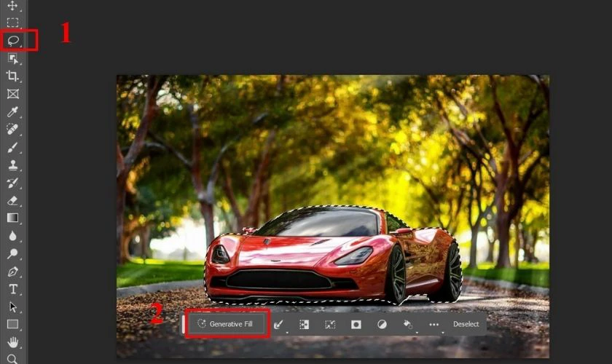Select the Gradient tool
Image resolution: width=612 pixels, height=364 pixels.
click(x=12, y=218)
